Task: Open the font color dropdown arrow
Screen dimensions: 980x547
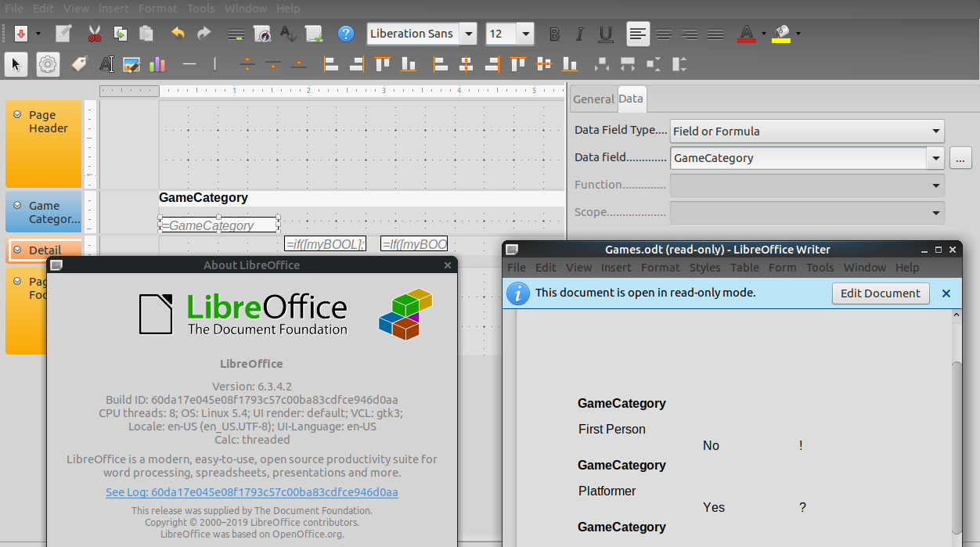Action: [x=764, y=34]
